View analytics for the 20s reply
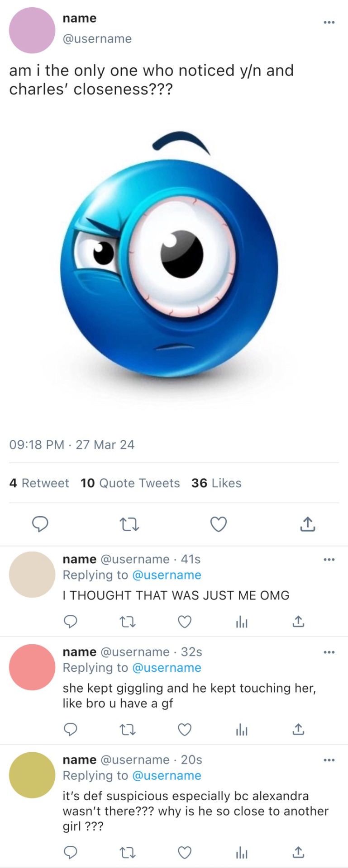Viewport: 348px width, 868px height. (x=242, y=853)
